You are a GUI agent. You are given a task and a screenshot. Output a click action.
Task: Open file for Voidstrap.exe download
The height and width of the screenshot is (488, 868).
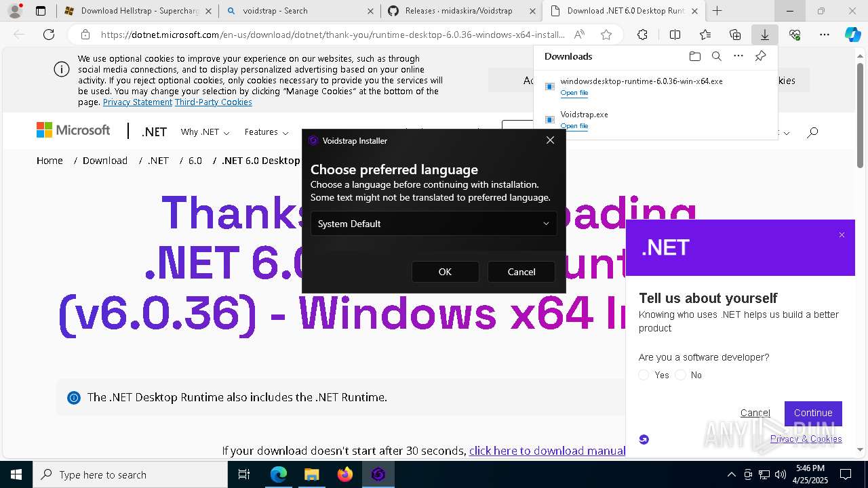tap(574, 126)
